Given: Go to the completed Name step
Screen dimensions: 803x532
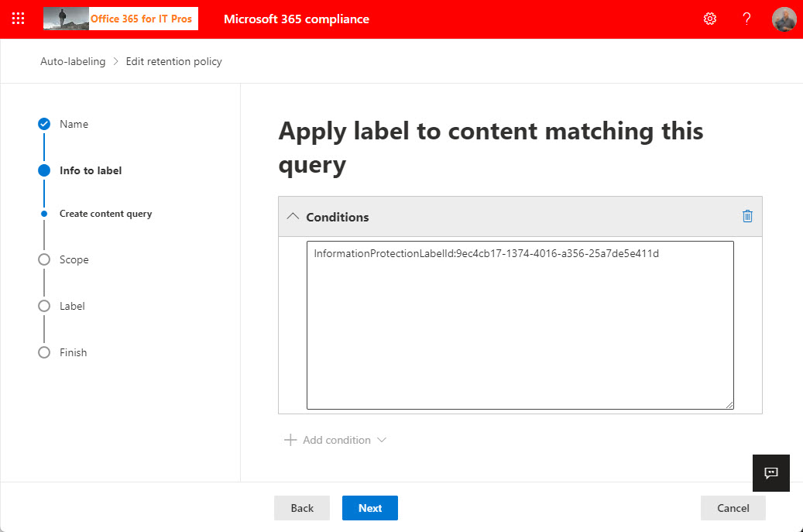Looking at the screenshot, I should tap(44, 124).
